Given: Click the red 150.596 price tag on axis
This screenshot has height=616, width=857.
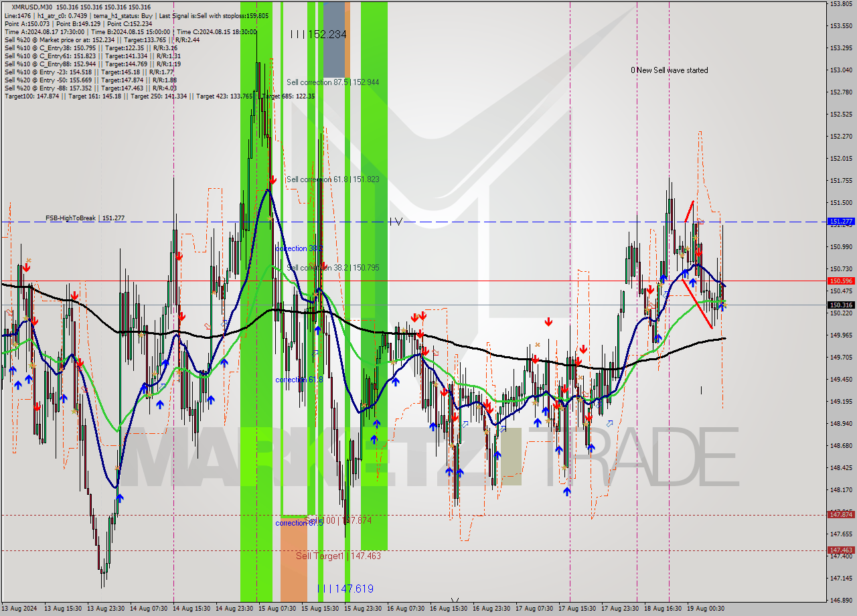Looking at the screenshot, I should (x=841, y=281).
